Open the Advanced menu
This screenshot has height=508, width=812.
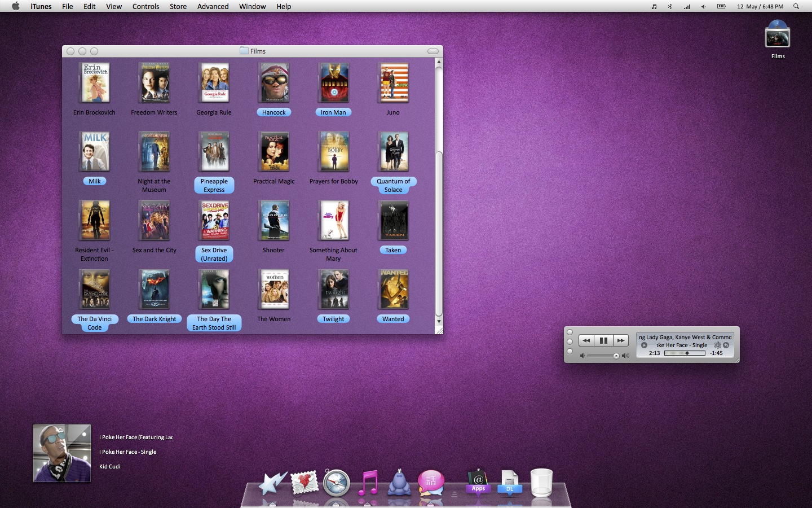213,6
